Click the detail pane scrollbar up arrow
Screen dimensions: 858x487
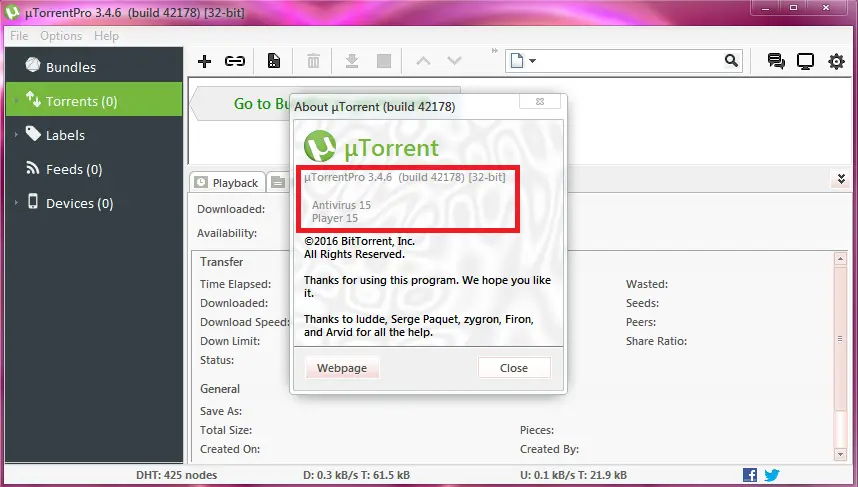click(x=840, y=258)
